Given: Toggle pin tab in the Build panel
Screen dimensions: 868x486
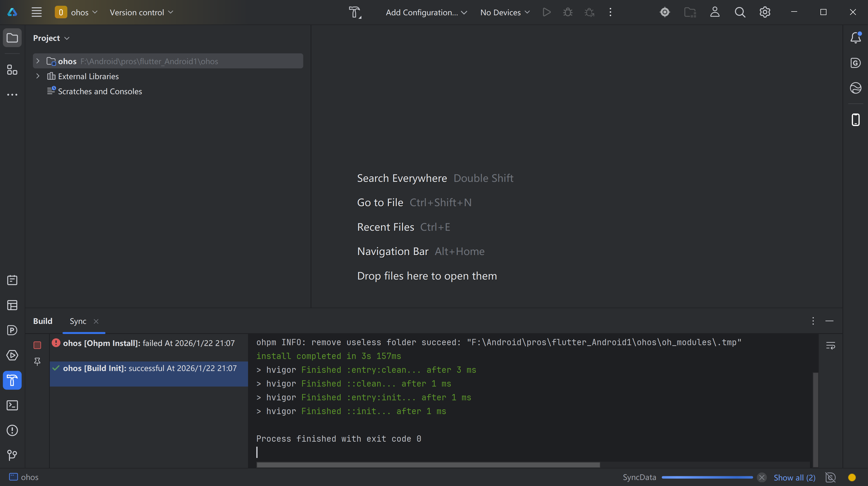Looking at the screenshot, I should (x=37, y=361).
